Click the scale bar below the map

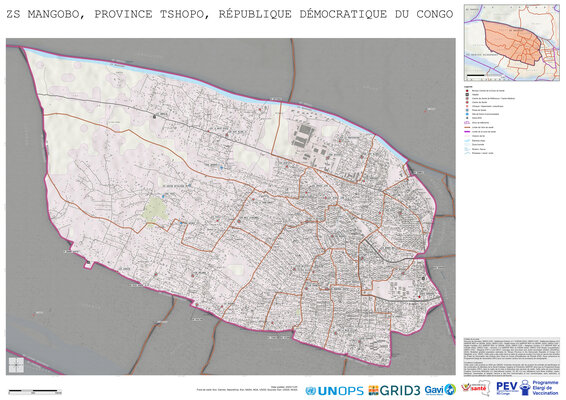[x=35, y=391]
